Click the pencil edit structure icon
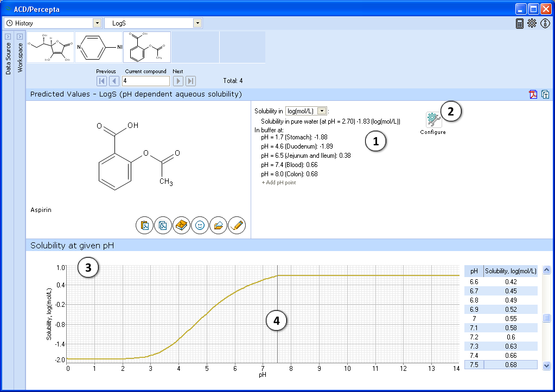Image resolution: width=555 pixels, height=392 pixels. coord(237,226)
